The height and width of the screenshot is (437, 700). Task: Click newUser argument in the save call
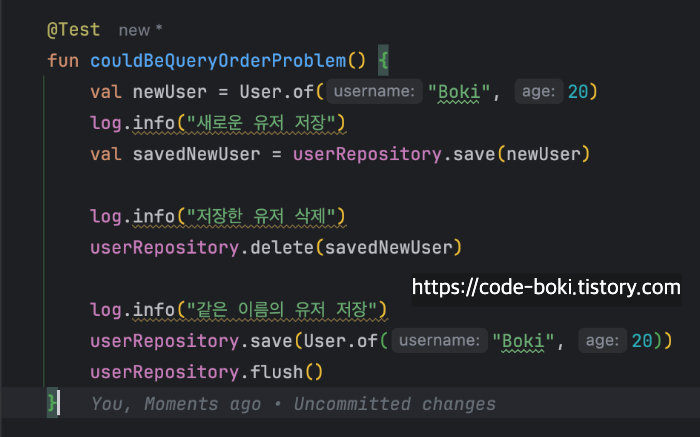(543, 154)
